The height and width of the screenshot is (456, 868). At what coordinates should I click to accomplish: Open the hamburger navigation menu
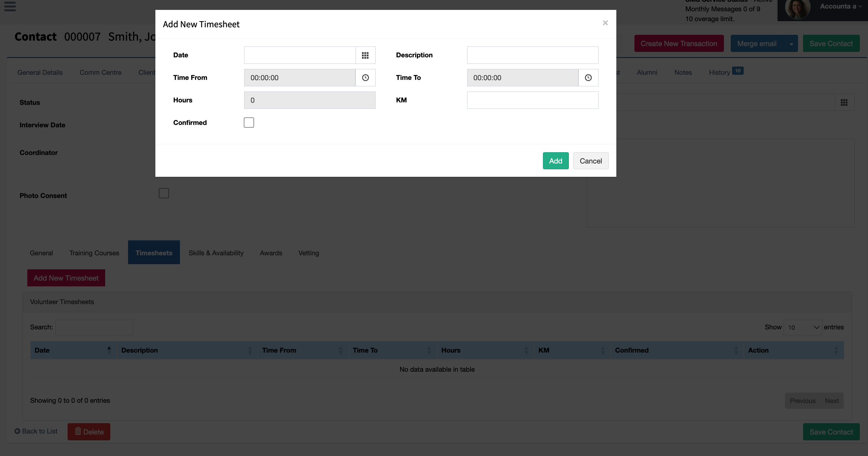pos(10,6)
